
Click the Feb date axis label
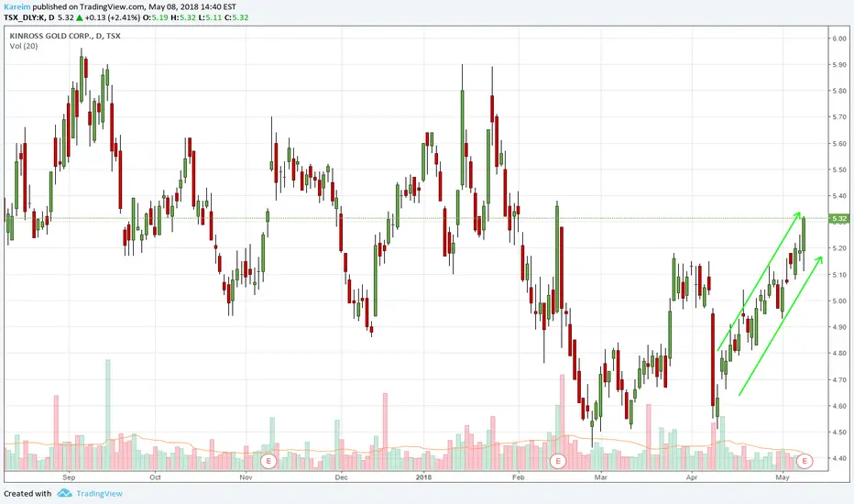518,477
